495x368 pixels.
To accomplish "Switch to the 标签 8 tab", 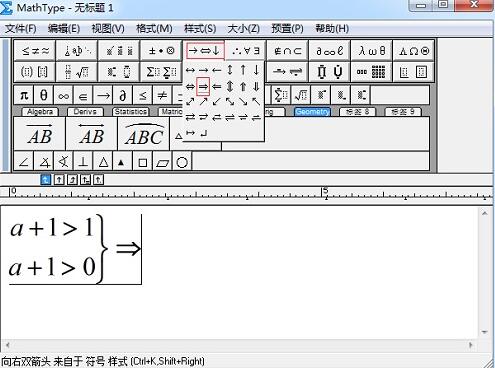I will [x=357, y=112].
